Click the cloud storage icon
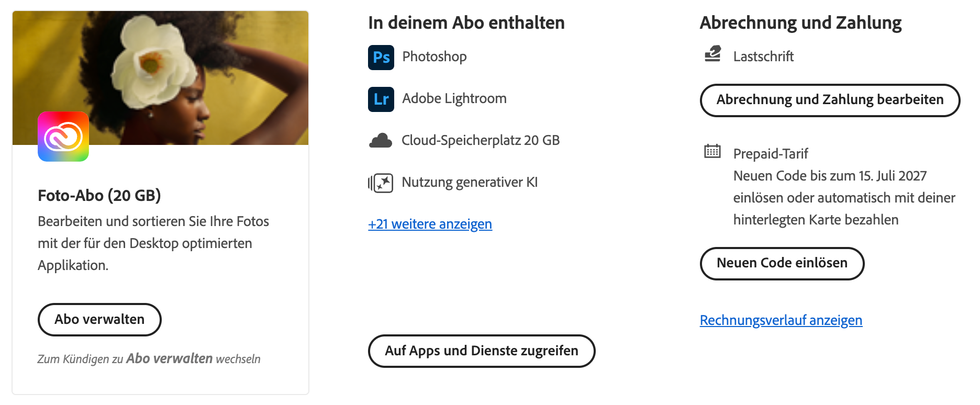This screenshot has width=980, height=405. [x=381, y=141]
